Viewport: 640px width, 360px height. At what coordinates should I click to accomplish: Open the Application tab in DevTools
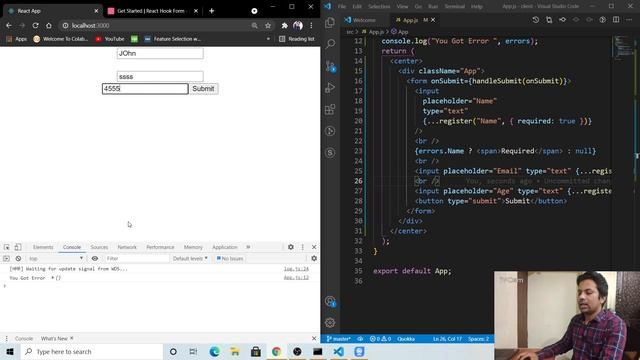(224, 247)
